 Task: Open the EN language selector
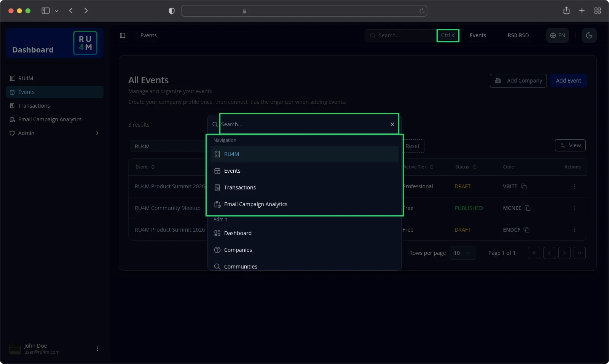557,35
